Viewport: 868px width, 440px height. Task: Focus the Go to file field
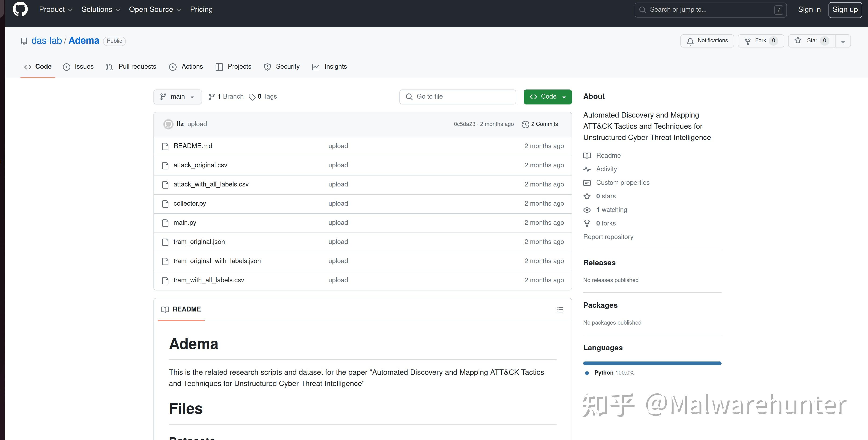coord(458,97)
